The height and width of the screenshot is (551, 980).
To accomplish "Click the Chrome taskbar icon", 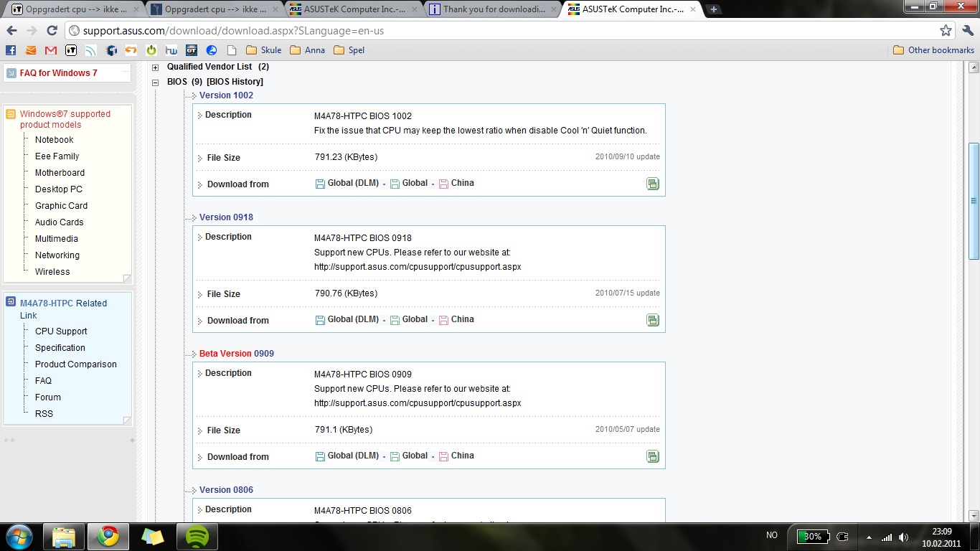I will click(108, 537).
